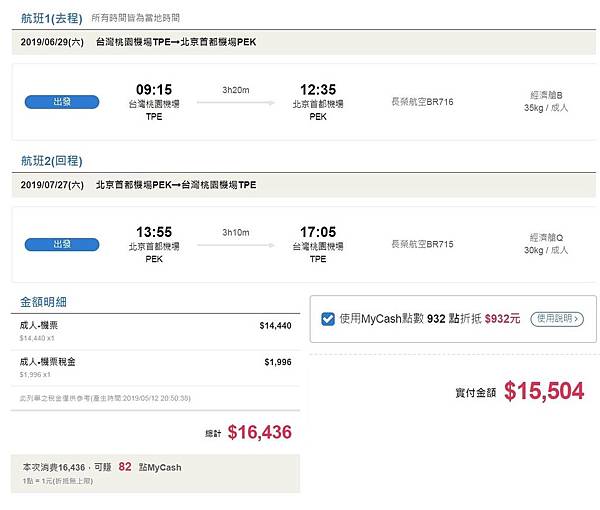Select the 長榮航空BR715 flight number
This screenshot has width=600, height=510.
tap(422, 243)
